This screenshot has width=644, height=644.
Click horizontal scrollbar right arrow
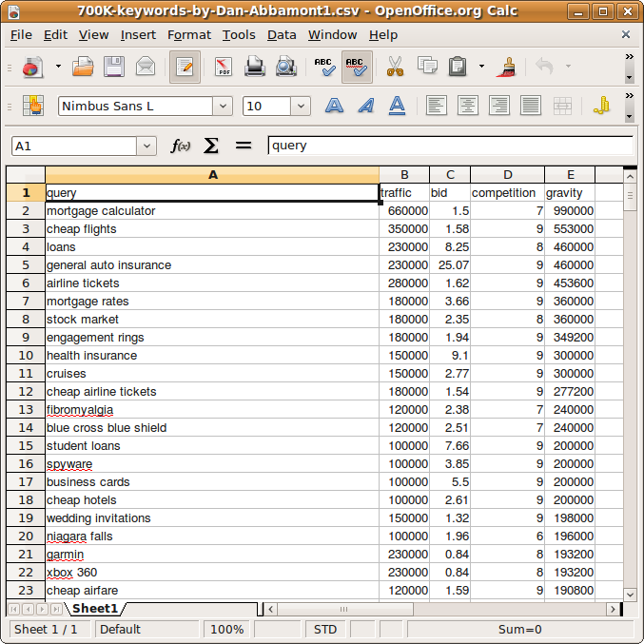[613, 609]
